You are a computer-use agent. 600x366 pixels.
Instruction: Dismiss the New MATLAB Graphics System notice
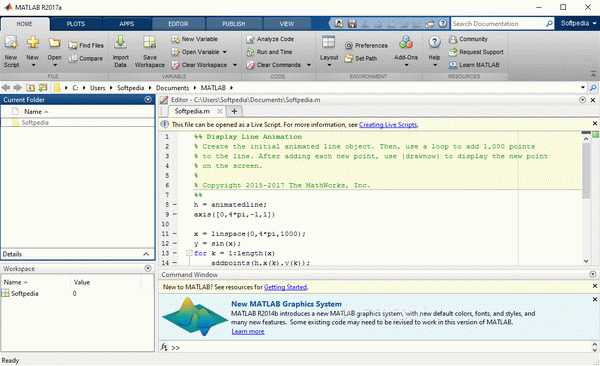click(x=595, y=299)
